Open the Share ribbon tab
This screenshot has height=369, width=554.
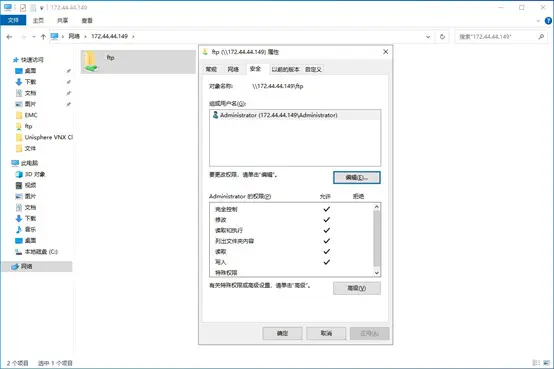coord(63,20)
